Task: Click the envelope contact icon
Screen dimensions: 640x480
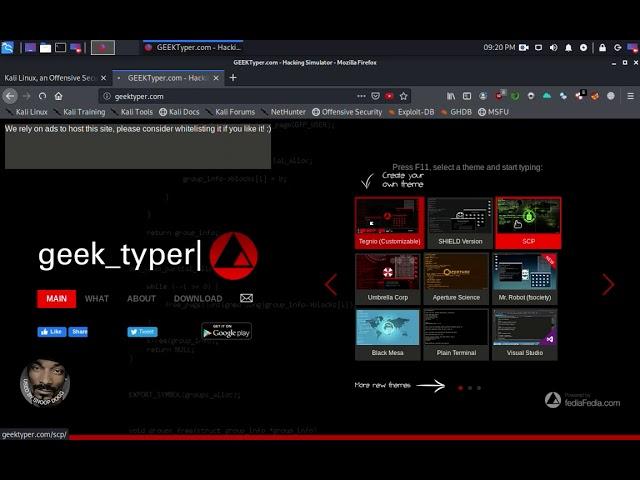Action: click(x=247, y=298)
